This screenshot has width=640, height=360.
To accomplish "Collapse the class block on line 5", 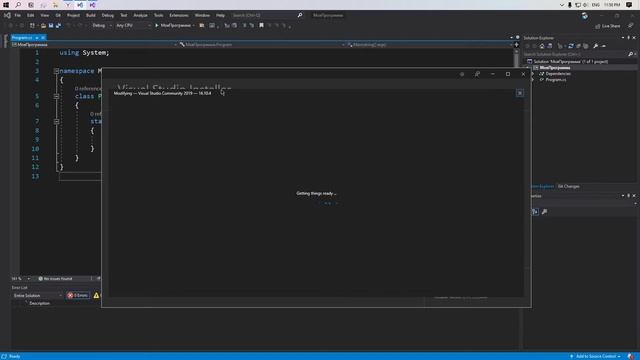I will (x=56, y=96).
